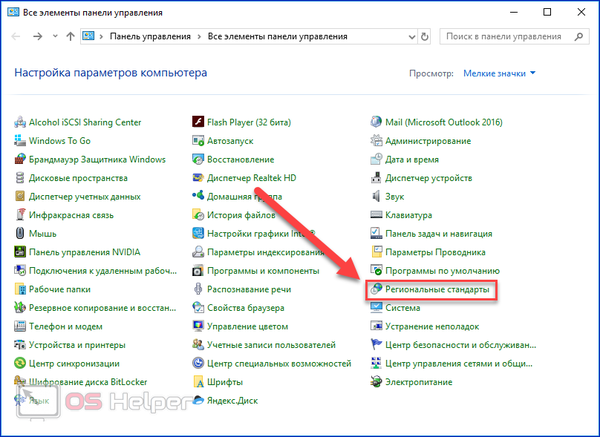Open Подключения к удаленным рабочим столам link
The height and width of the screenshot is (437, 600).
pos(103,271)
